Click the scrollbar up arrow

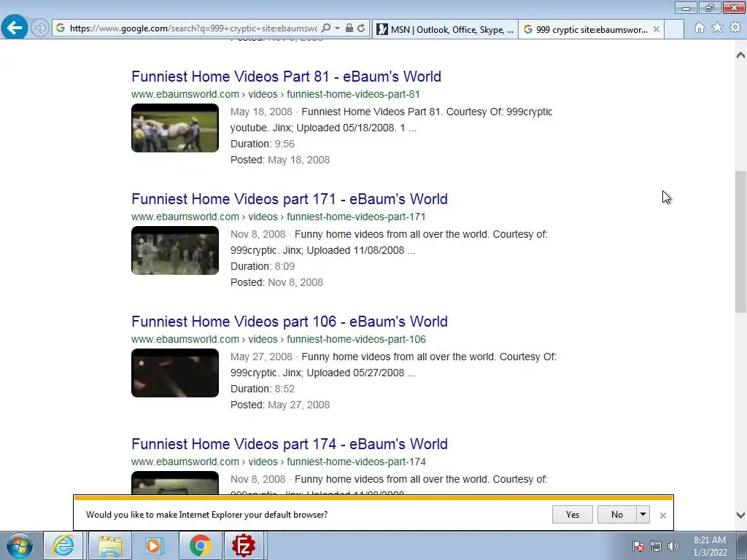tap(740, 55)
